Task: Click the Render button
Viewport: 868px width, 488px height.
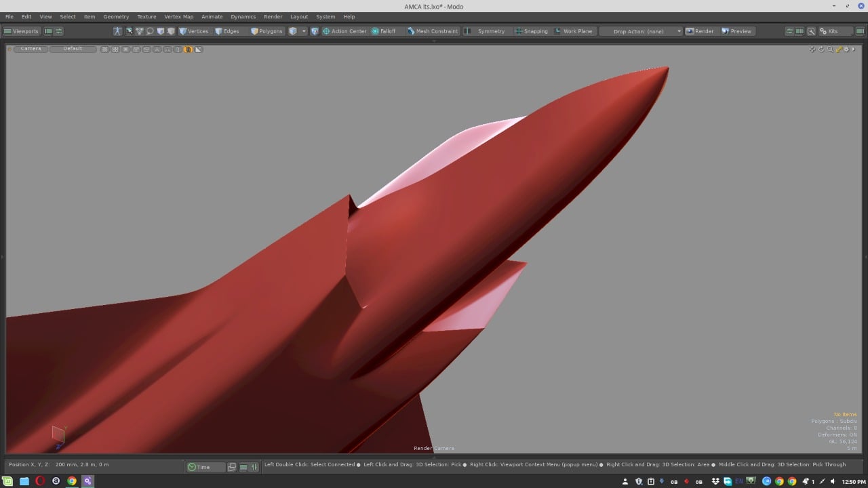Action: (700, 31)
